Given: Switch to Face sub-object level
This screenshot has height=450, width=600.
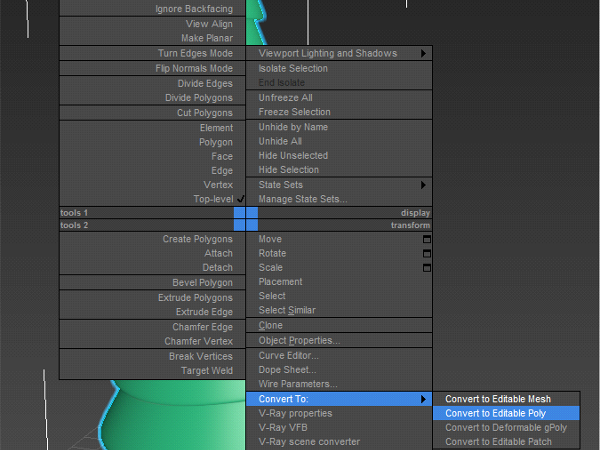Looking at the screenshot, I should 152,156.
